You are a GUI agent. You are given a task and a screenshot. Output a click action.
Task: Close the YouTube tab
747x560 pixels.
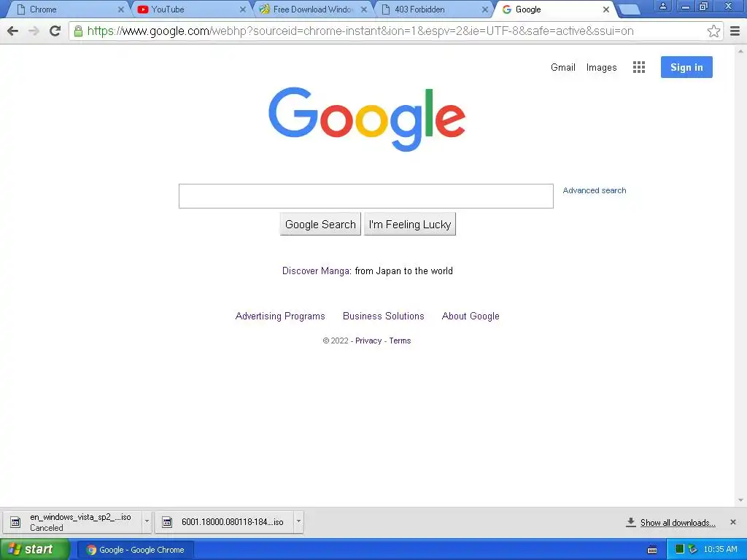(x=243, y=9)
